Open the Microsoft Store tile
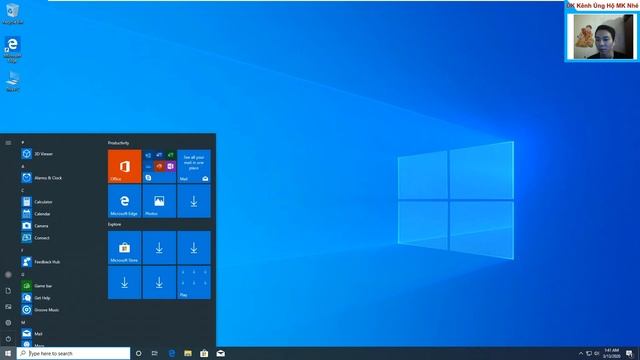The image size is (640, 360). [124, 248]
